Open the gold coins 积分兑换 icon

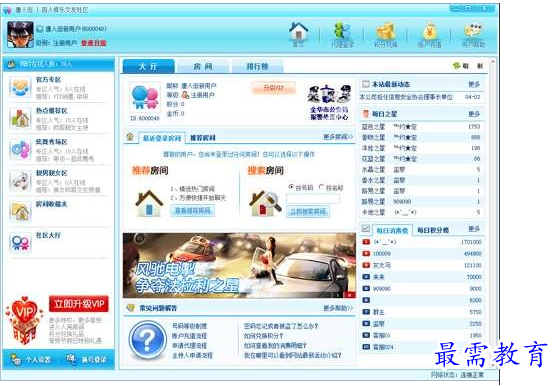(385, 32)
